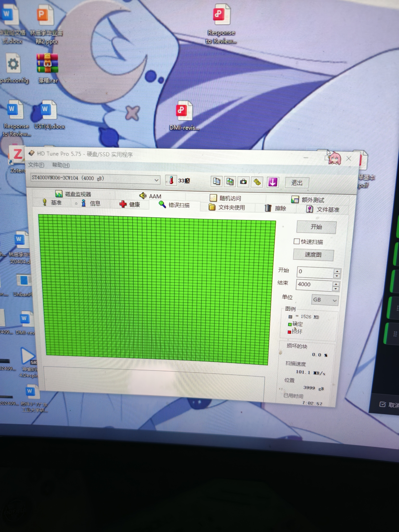Screen dimensions: 399x532
Task: Open the 单位 GB unit dropdown
Action: point(325,300)
